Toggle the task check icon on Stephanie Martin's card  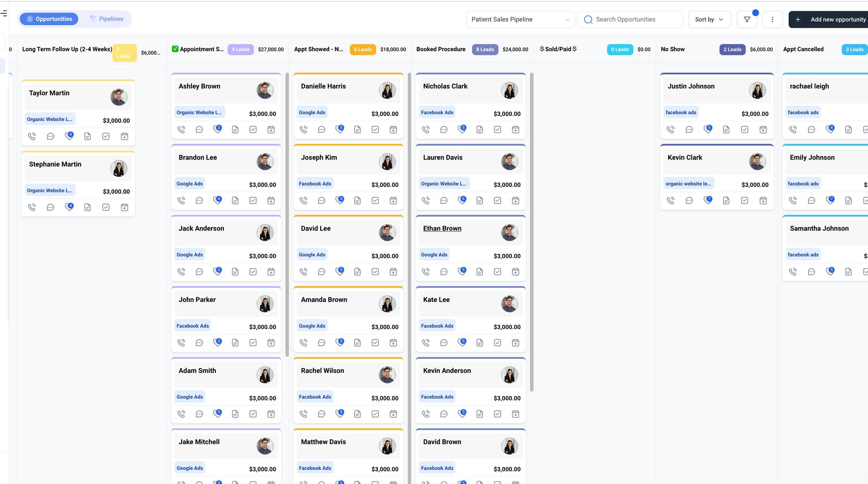point(106,207)
